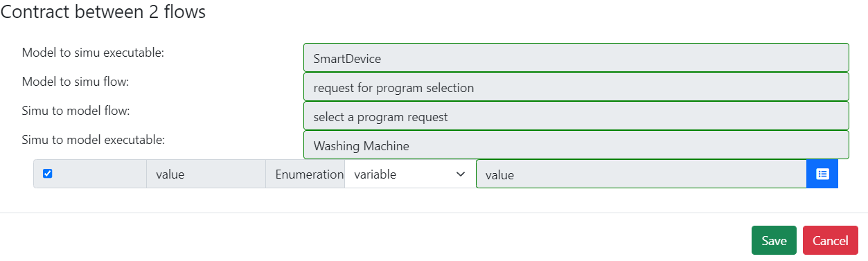Select the 'select a program request' field
868x261 pixels.
click(x=576, y=116)
